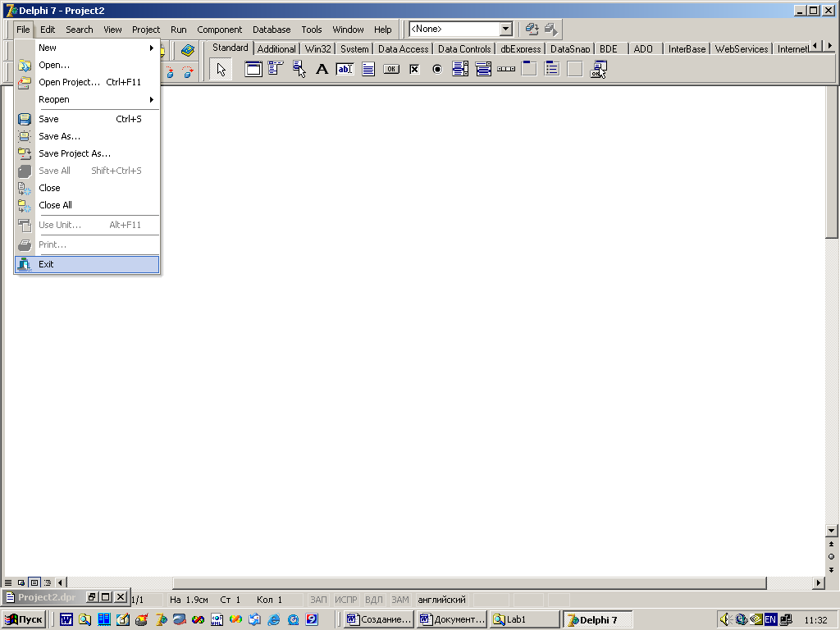Open the Tools menu
Screen dimensions: 840x630
(x=311, y=30)
